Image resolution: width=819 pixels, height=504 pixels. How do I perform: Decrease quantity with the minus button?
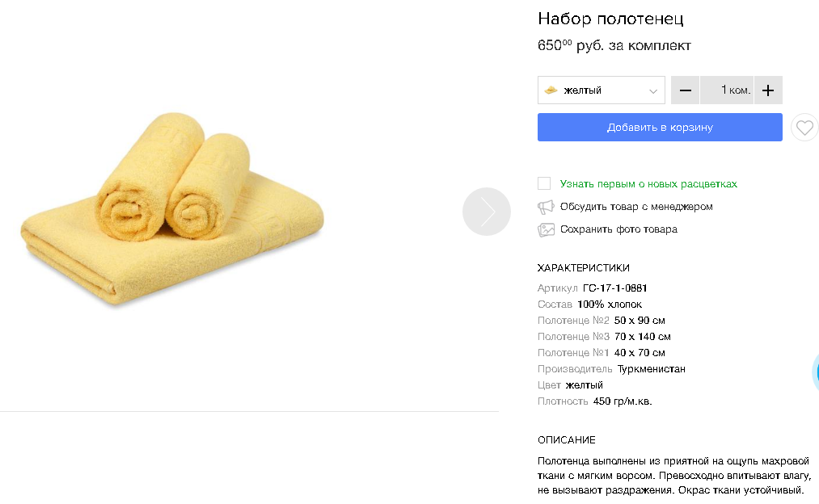[685, 90]
